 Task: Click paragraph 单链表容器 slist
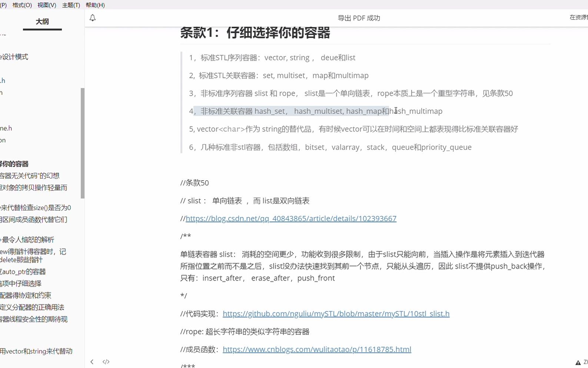[x=363, y=266]
